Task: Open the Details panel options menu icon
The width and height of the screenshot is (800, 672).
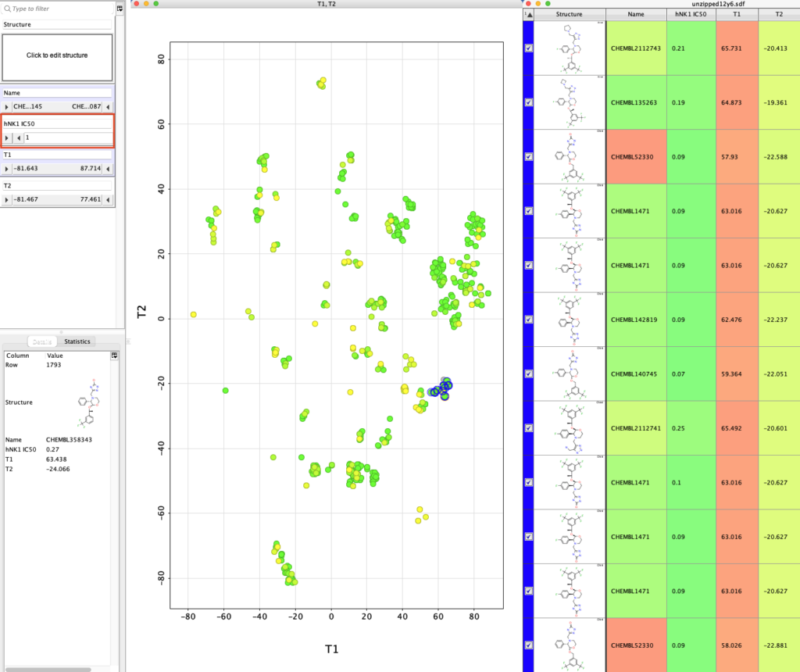Action: tap(114, 356)
